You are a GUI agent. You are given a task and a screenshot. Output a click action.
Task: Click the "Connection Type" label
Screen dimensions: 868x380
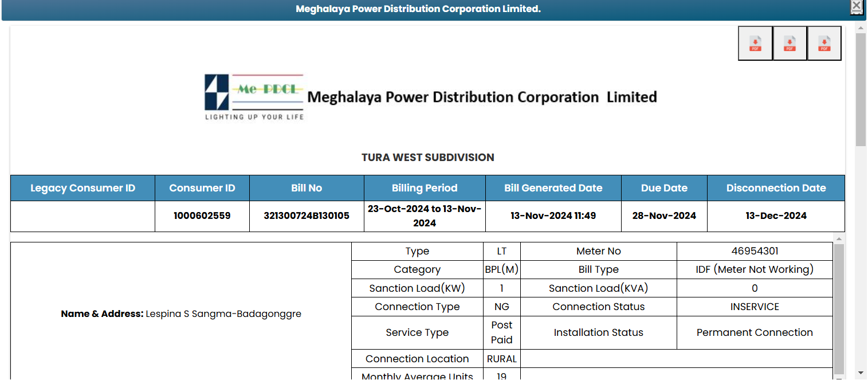[417, 307]
